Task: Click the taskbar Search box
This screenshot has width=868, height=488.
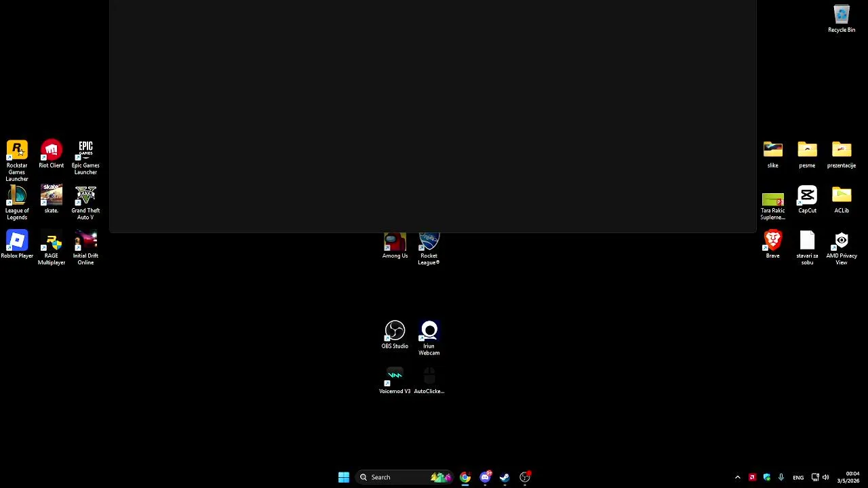Action: 406,477
